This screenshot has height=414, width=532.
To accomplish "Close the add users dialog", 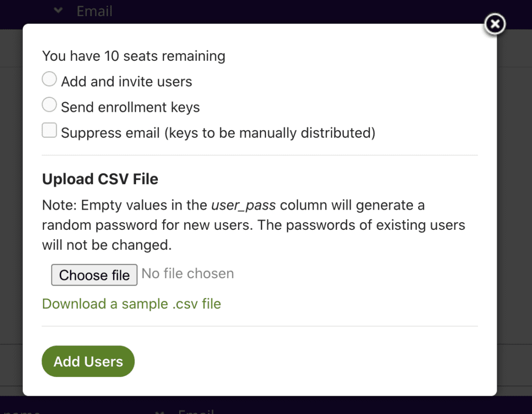I will 495,24.
